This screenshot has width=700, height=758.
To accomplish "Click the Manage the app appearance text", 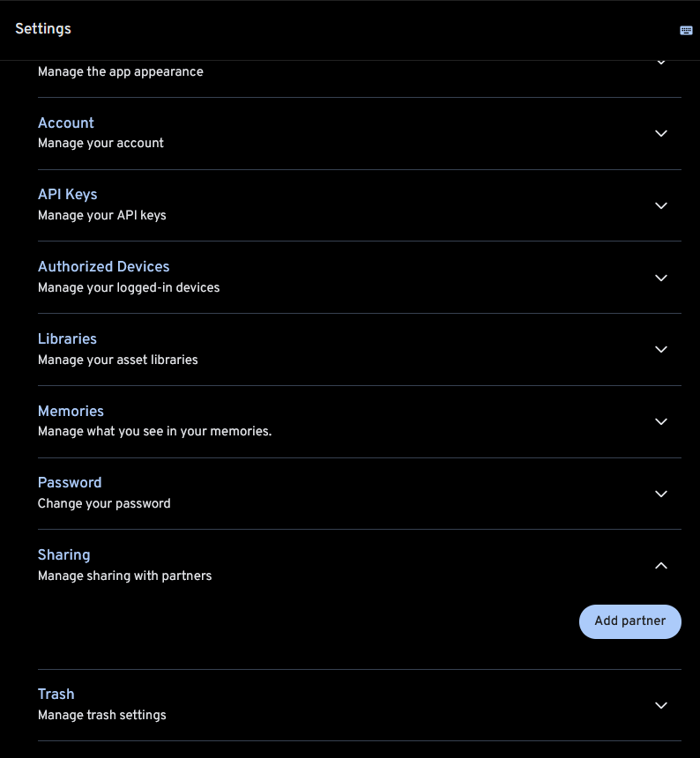I will point(121,72).
